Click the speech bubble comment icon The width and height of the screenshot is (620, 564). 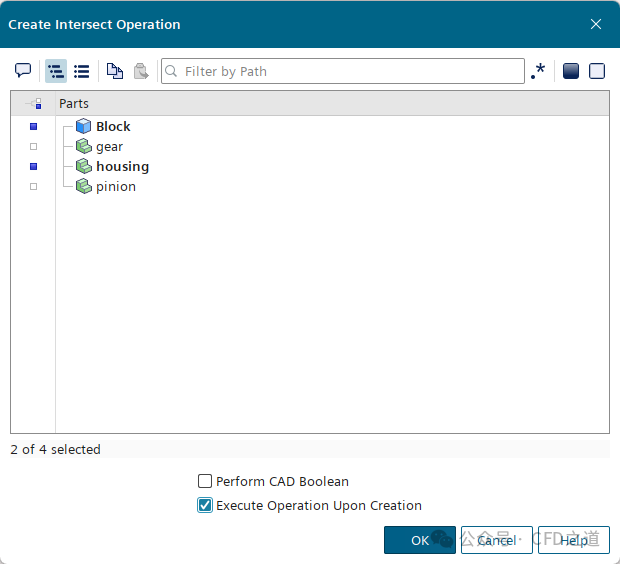[23, 71]
